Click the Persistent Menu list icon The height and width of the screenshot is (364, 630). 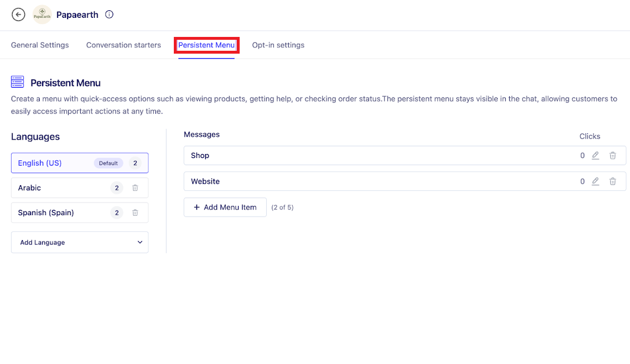point(17,82)
